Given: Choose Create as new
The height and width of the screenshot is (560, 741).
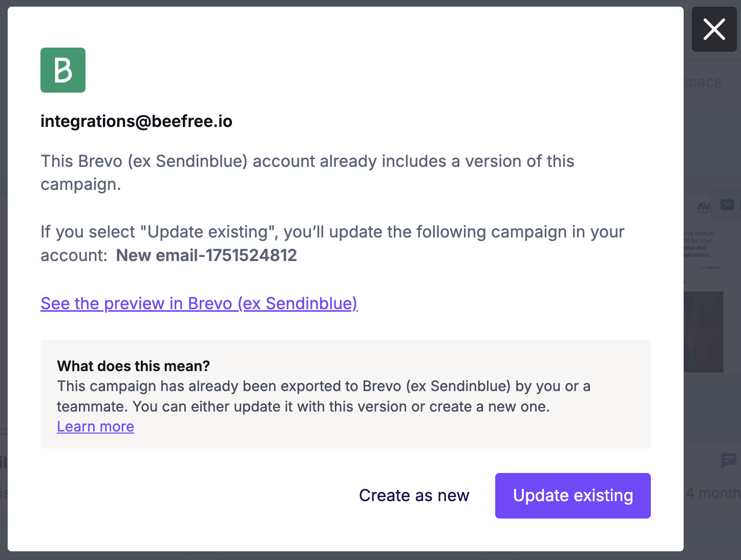Looking at the screenshot, I should (414, 496).
